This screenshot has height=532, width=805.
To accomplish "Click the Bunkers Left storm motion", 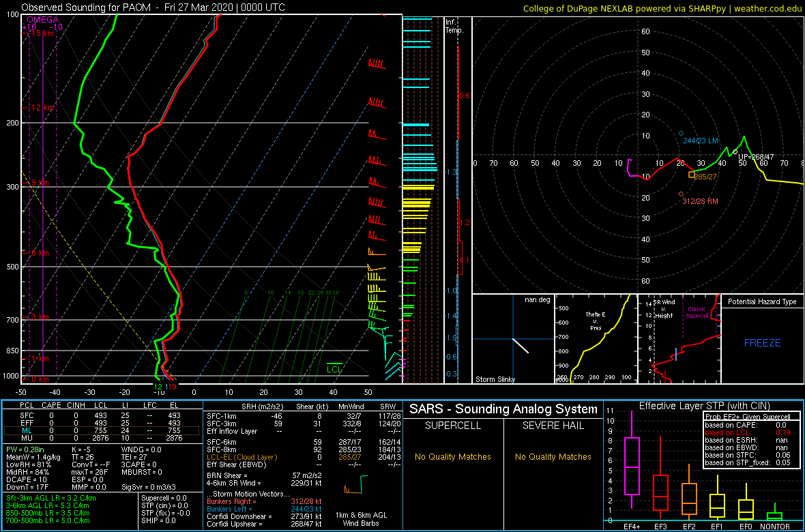I will pos(264,508).
